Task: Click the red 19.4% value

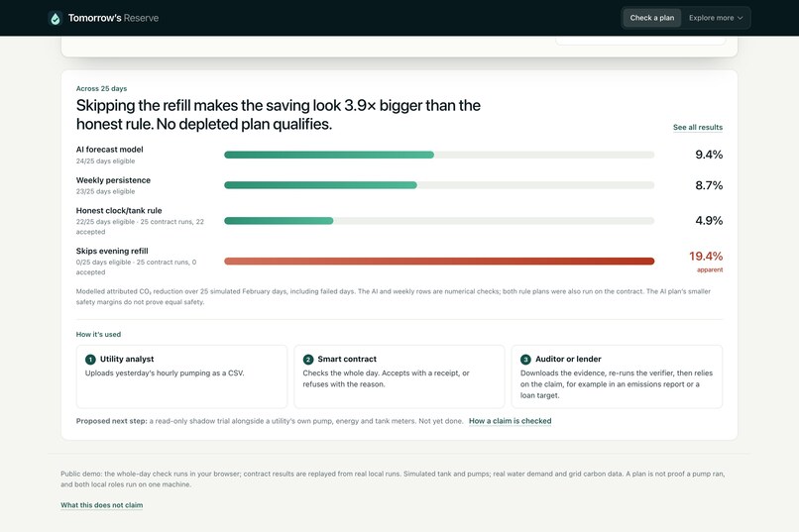Action: click(706, 256)
